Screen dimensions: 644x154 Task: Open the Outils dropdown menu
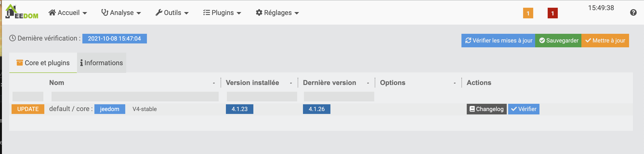(x=172, y=13)
